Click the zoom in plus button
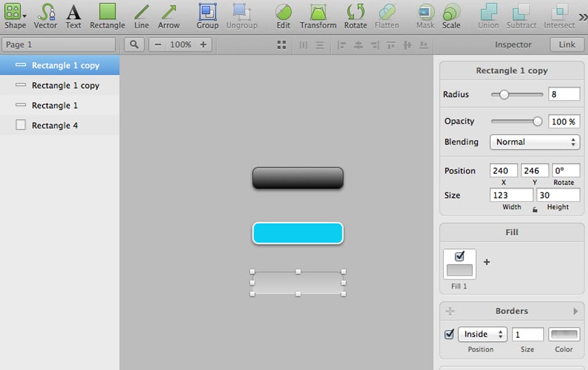 click(x=203, y=44)
